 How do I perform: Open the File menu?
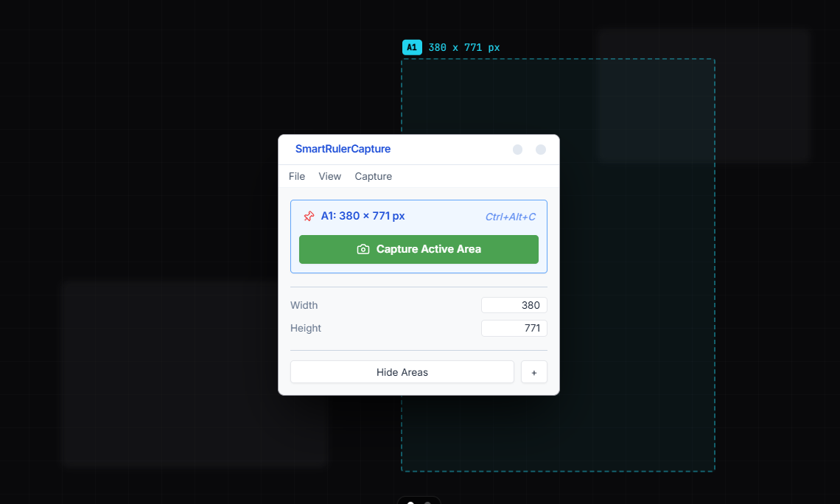297,176
